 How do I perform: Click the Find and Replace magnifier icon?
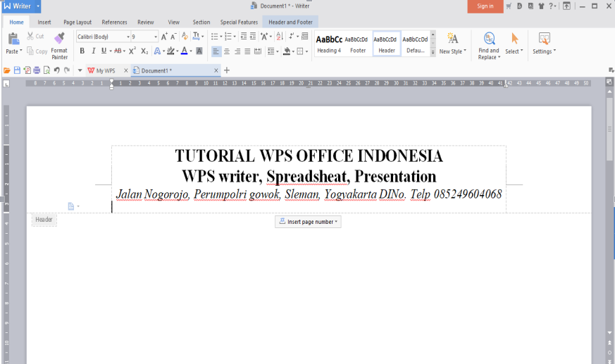(489, 39)
